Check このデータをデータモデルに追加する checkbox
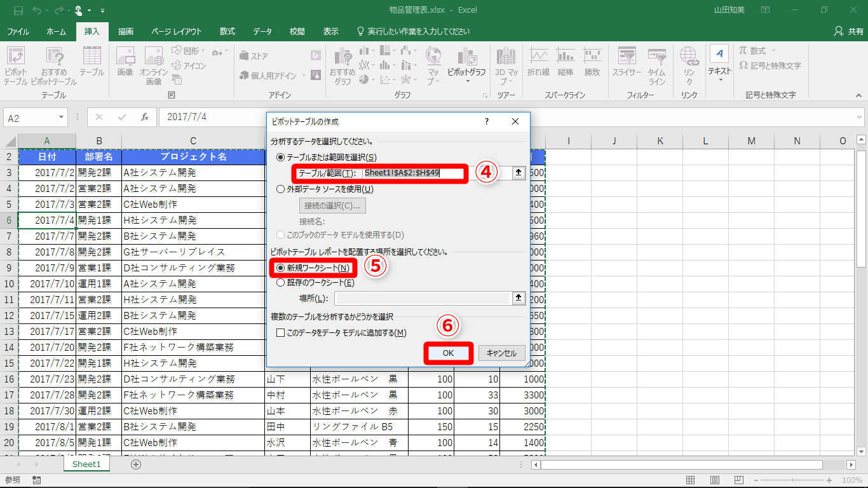 [280, 332]
